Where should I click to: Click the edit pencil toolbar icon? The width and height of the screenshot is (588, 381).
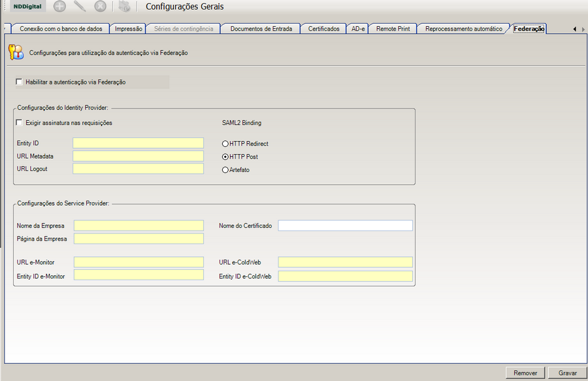(80, 7)
